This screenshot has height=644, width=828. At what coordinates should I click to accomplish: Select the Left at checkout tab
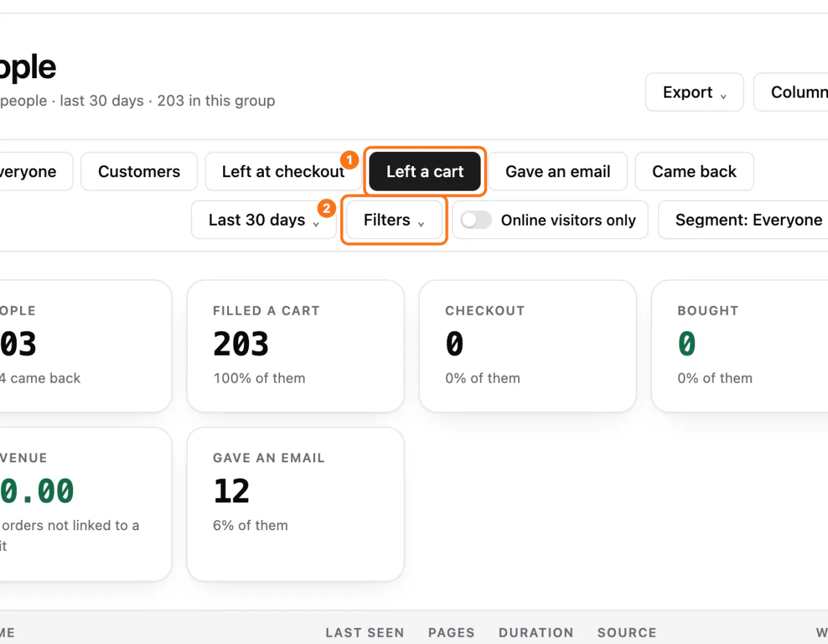pyautogui.click(x=283, y=171)
